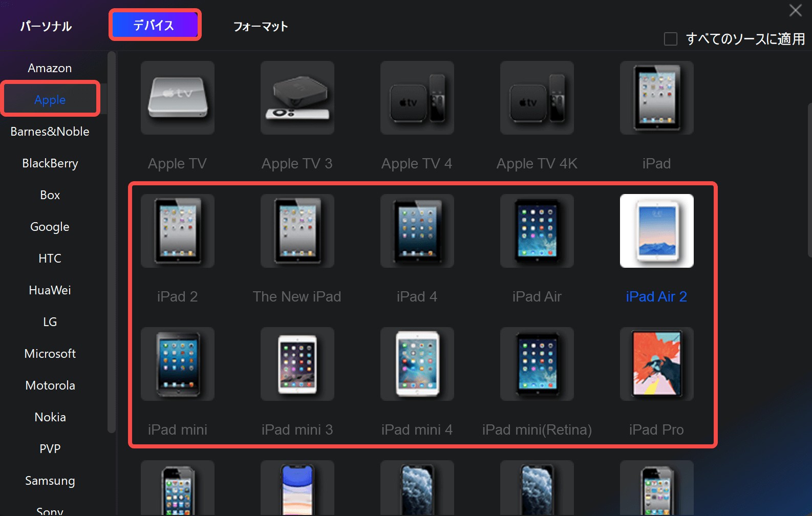Choose Microsoft brand category

pos(50,354)
